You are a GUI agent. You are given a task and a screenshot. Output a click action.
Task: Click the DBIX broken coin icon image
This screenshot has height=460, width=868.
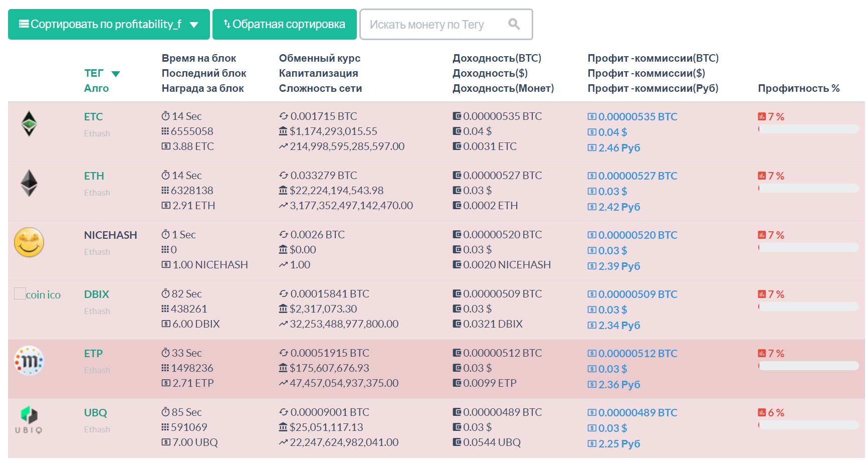click(x=38, y=294)
